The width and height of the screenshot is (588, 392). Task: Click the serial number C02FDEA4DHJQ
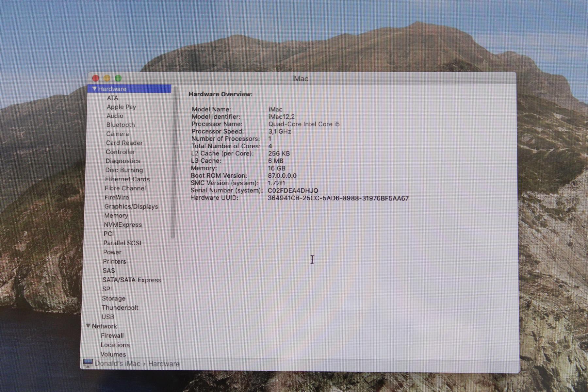click(x=293, y=190)
